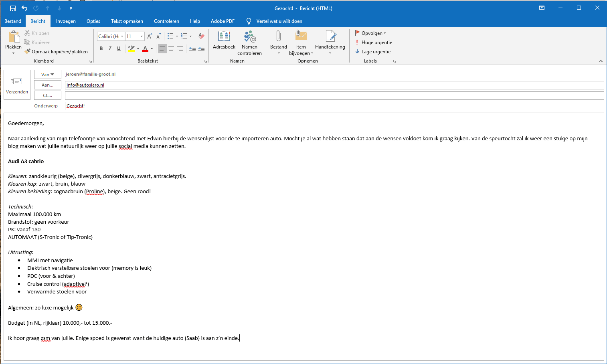This screenshot has width=607, height=364.
Task: Center the text
Action: [171, 49]
